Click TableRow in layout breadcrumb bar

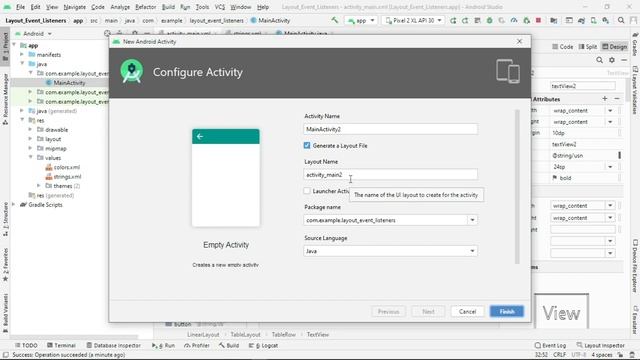tap(284, 334)
